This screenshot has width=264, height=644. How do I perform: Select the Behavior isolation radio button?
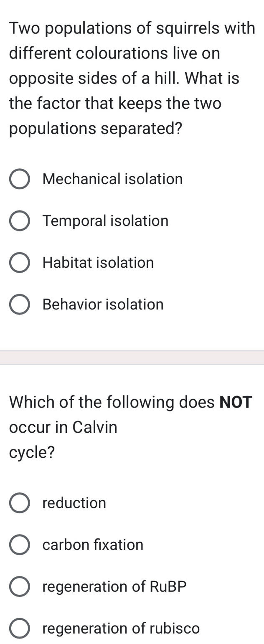pyautogui.click(x=19, y=304)
